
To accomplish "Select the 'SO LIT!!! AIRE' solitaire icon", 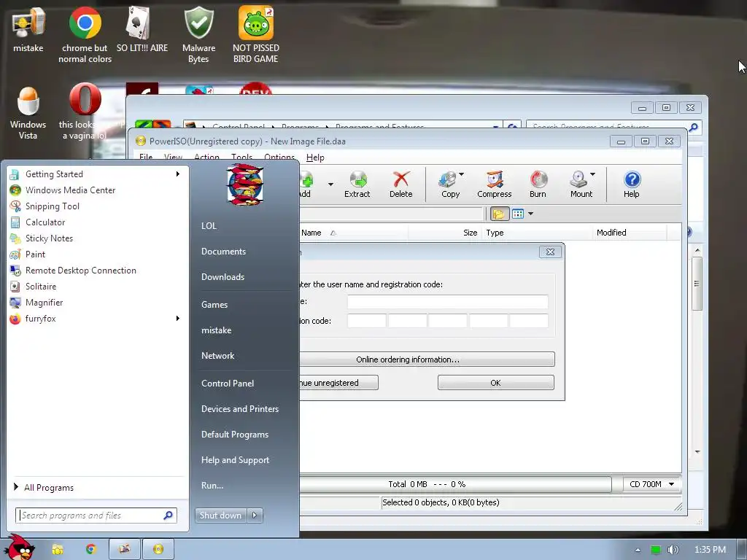I will coord(142,29).
